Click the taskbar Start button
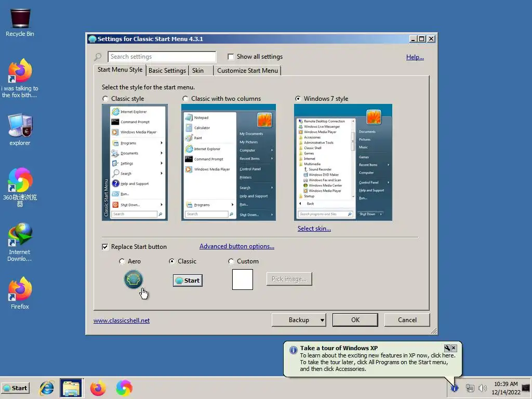The width and height of the screenshot is (532, 399). (15, 388)
